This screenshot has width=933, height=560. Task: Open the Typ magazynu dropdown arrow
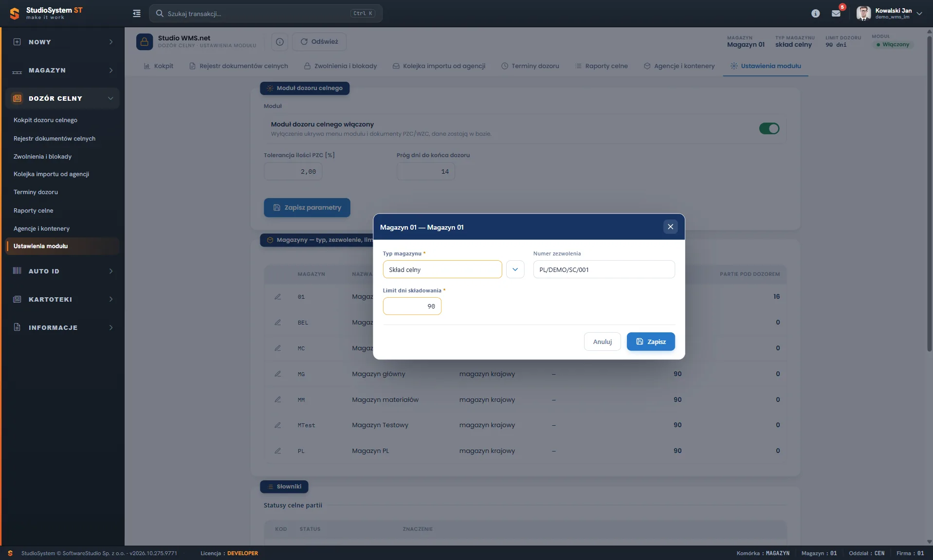(x=515, y=270)
